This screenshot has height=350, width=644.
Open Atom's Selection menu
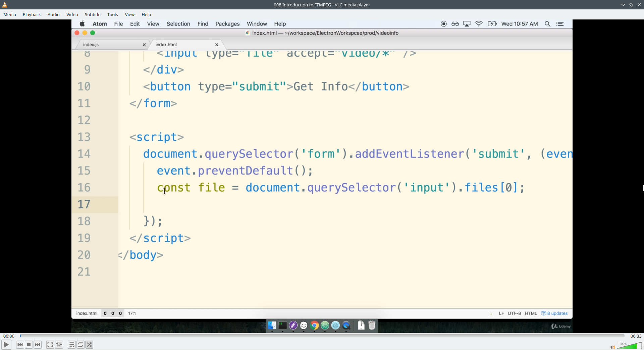178,24
